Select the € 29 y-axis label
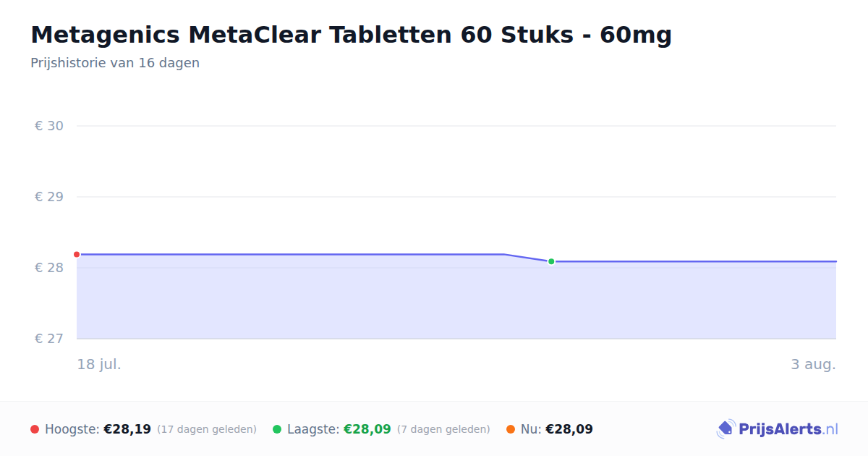The height and width of the screenshot is (456, 868). pos(49,197)
